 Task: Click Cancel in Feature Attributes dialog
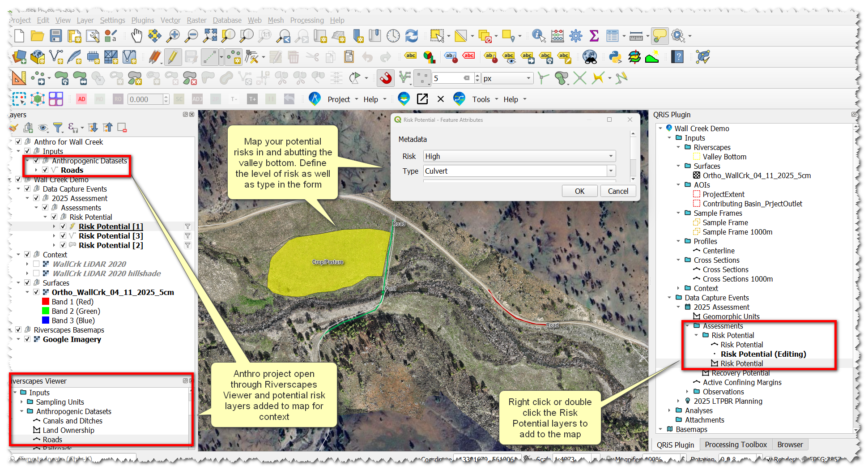[x=618, y=191]
